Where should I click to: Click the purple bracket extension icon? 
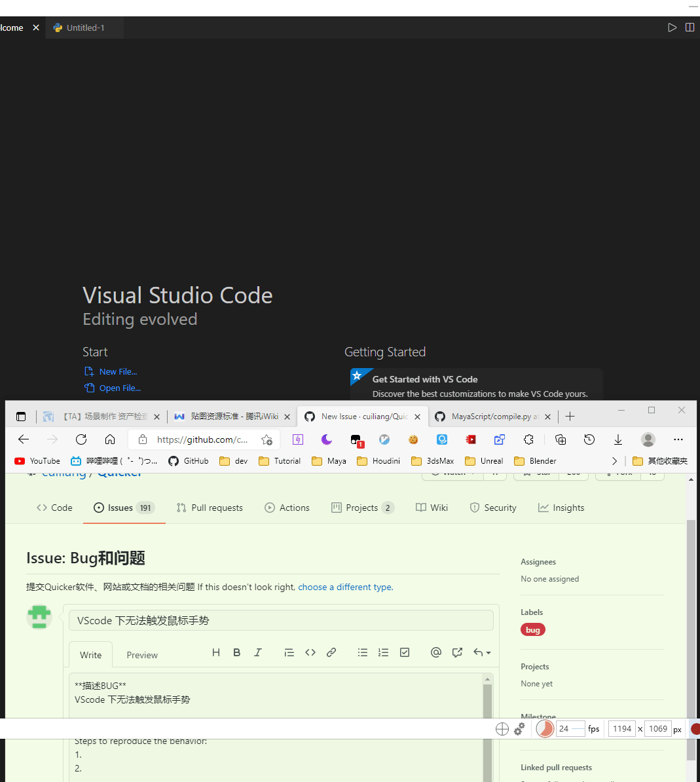(298, 439)
